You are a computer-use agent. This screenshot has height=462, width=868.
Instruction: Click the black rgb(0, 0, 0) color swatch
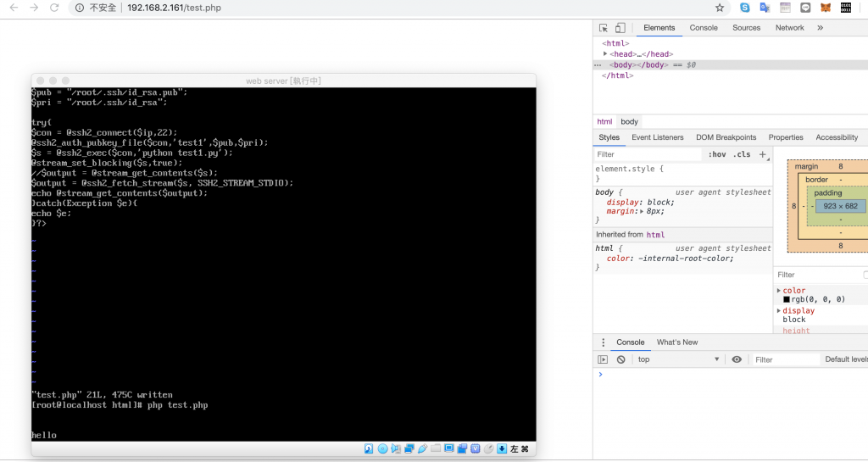click(x=786, y=299)
